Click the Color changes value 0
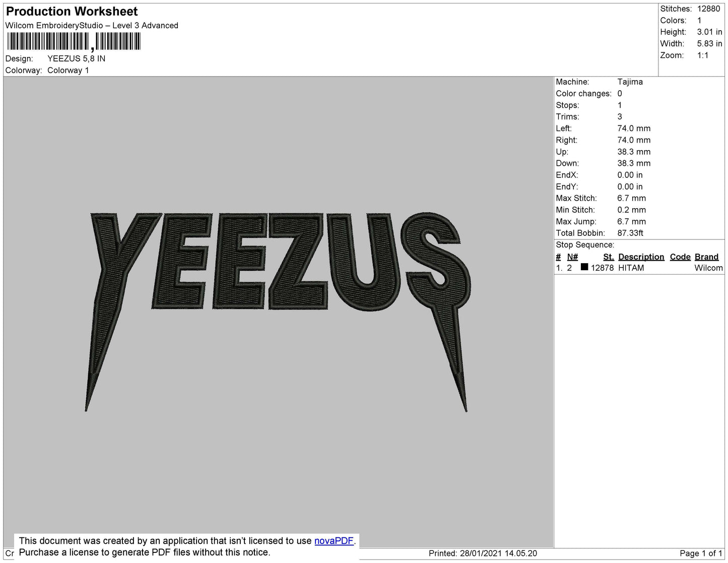Image resolution: width=728 pixels, height=563 pixels. 620,93
